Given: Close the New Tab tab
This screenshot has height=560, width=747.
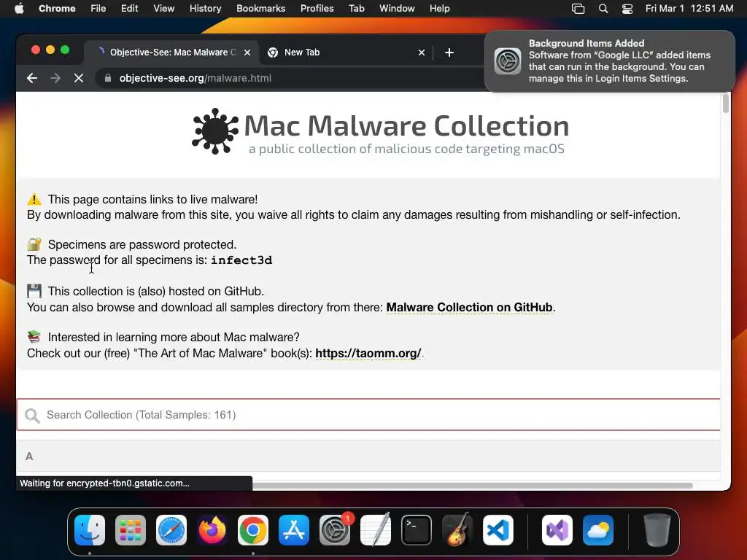Looking at the screenshot, I should tap(421, 52).
